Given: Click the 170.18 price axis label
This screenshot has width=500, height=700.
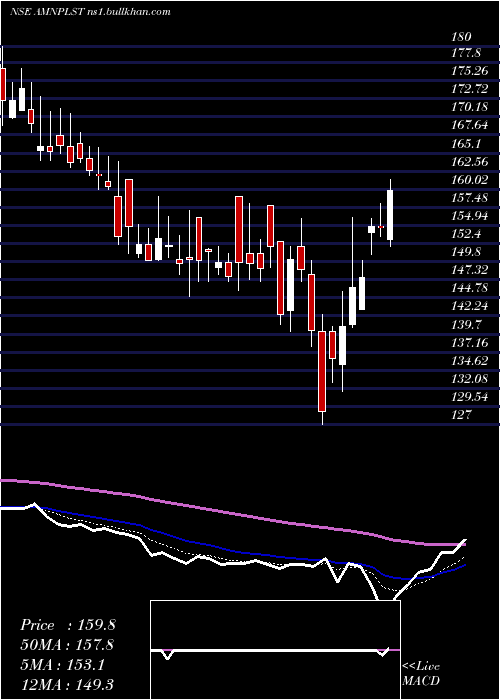Looking at the screenshot, I should [x=470, y=107].
